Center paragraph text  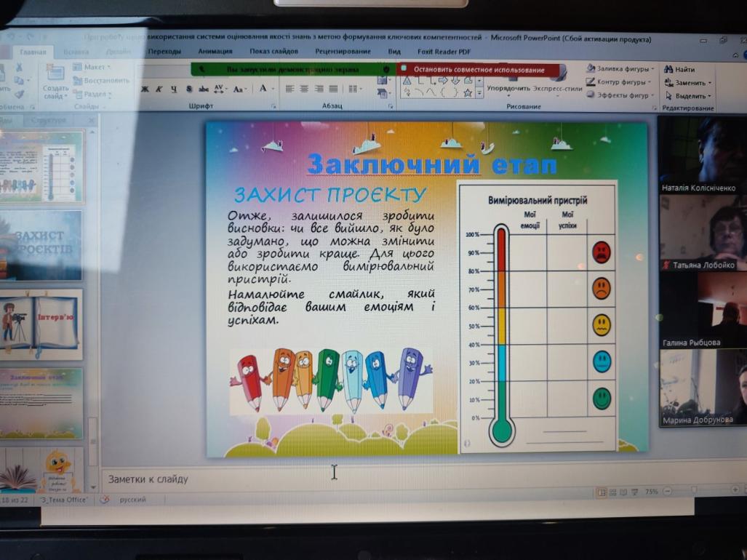tap(304, 89)
